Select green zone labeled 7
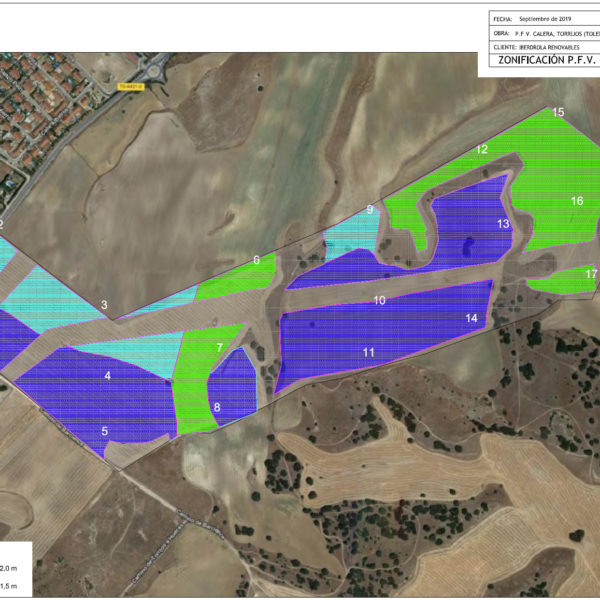The height and width of the screenshot is (600, 600). pos(219,347)
